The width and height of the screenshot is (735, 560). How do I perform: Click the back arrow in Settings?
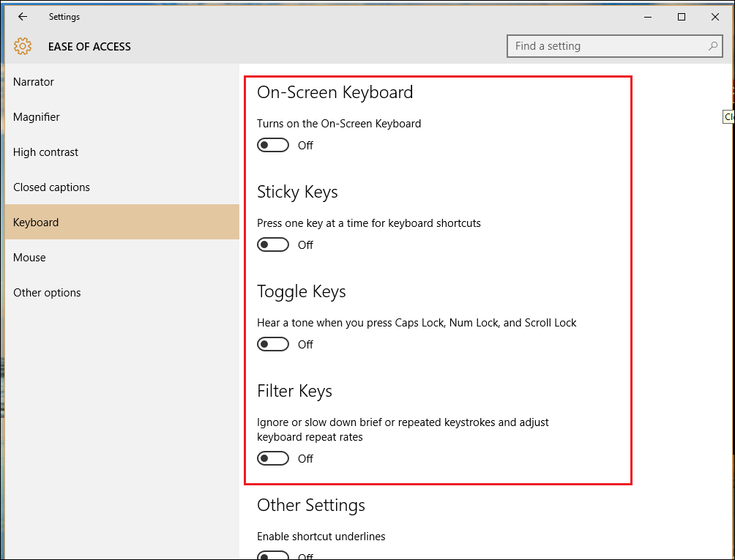pos(23,17)
